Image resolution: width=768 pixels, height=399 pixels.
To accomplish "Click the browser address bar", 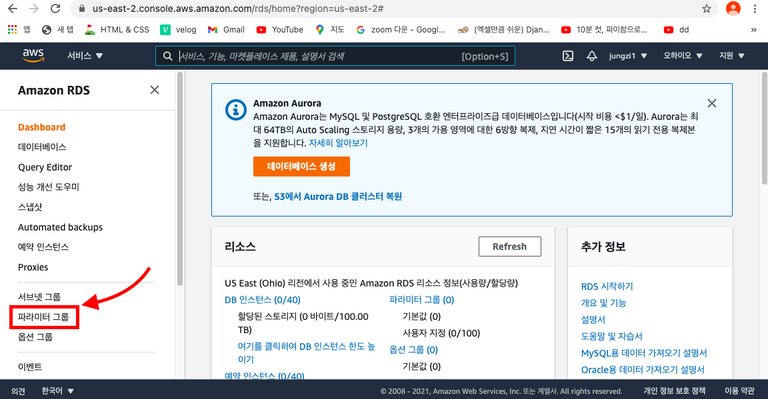I will click(387, 8).
